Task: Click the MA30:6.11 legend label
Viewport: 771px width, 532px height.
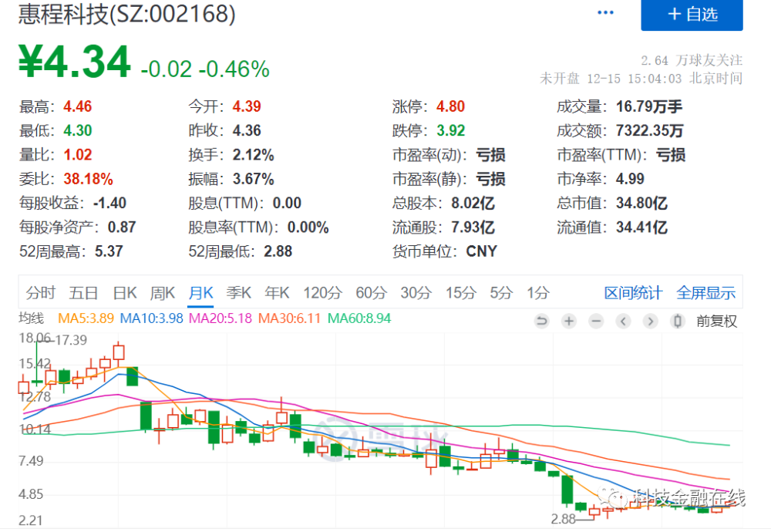Action: pos(289,318)
